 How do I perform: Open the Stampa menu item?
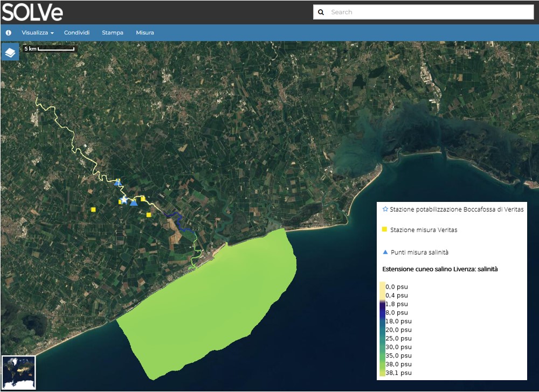pos(113,33)
